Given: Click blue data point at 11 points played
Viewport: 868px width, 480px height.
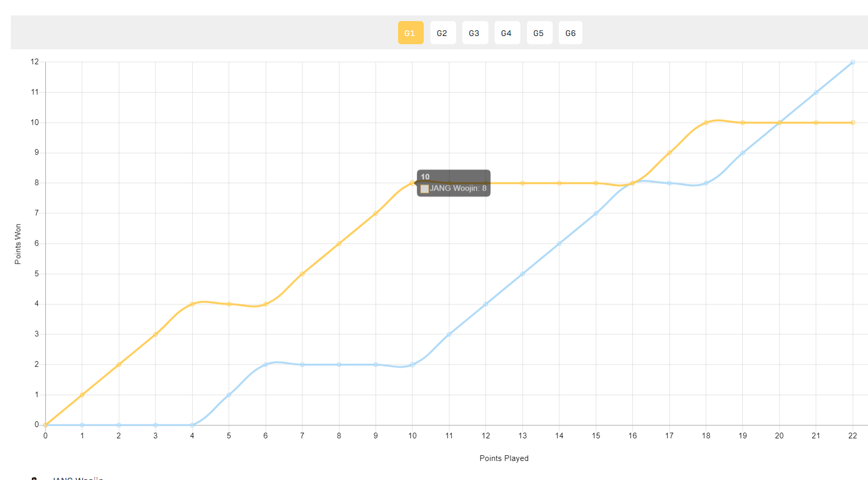Looking at the screenshot, I should pos(449,335).
